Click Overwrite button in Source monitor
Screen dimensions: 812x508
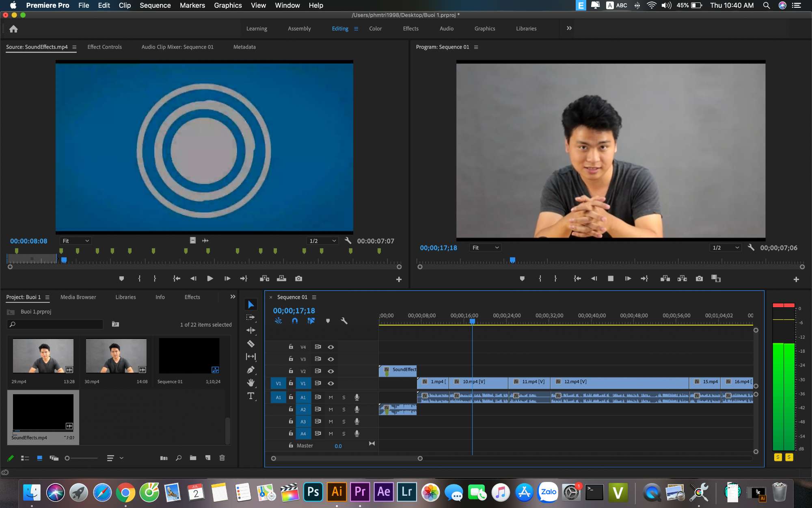tap(281, 279)
